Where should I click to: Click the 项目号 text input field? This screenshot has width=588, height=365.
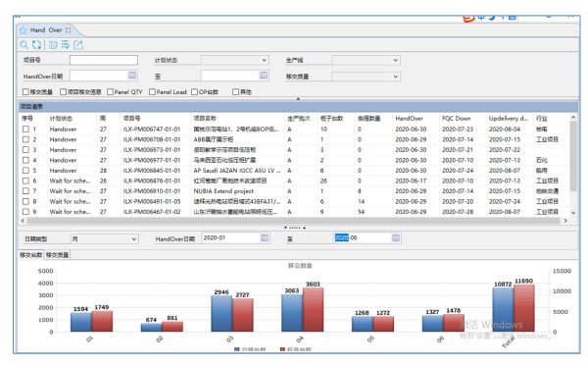104,60
